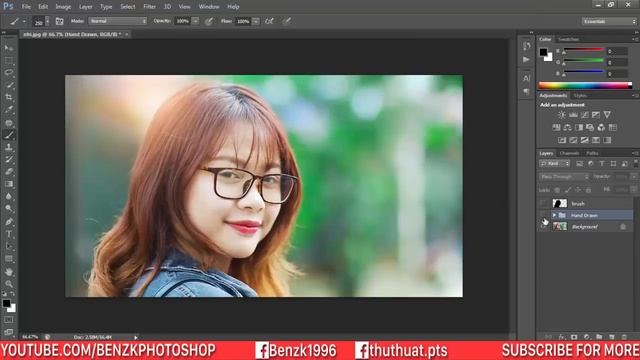
Task: Add a Brightness/Contrast adjustment
Action: 562,115
